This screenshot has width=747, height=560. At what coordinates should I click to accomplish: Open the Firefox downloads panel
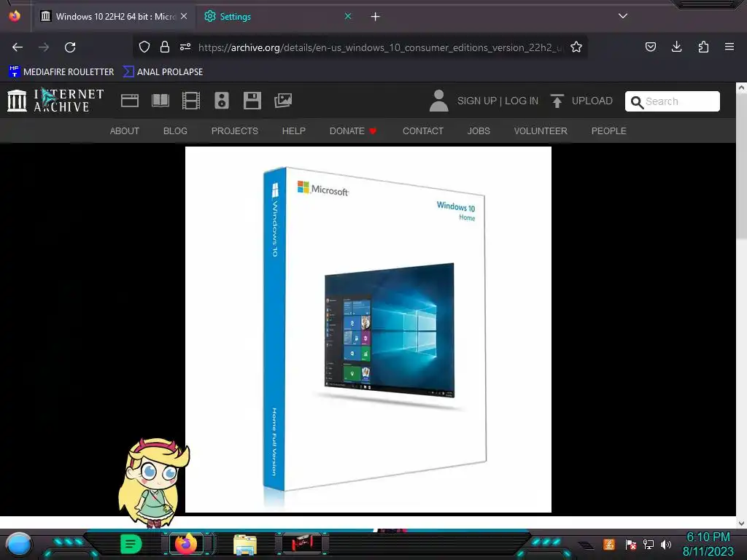tap(676, 47)
